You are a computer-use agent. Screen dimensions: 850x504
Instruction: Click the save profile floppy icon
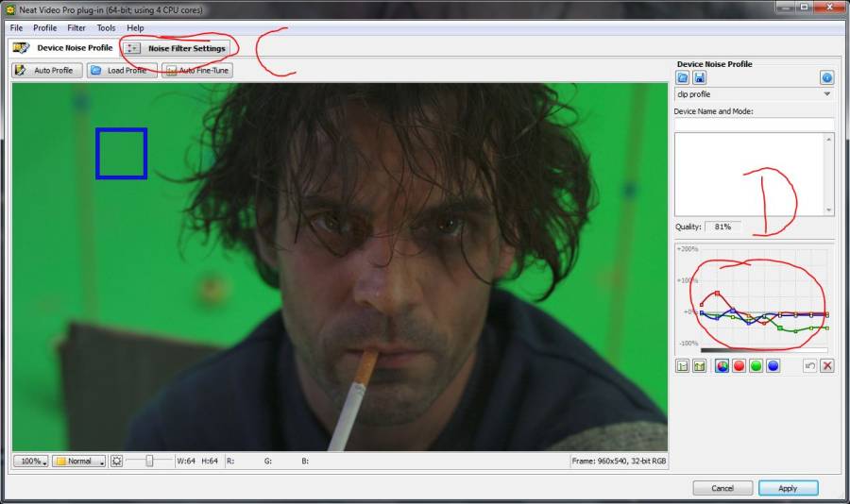click(700, 78)
